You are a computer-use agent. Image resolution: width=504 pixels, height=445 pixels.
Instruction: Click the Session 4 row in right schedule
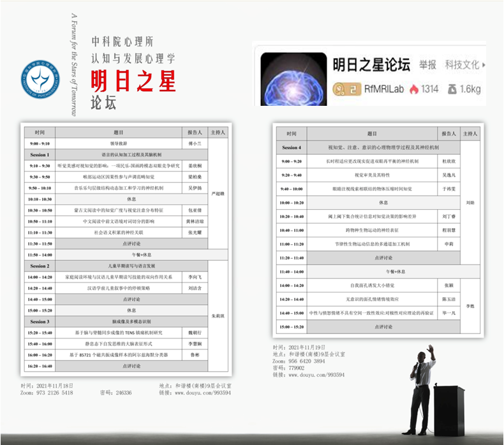292,148
